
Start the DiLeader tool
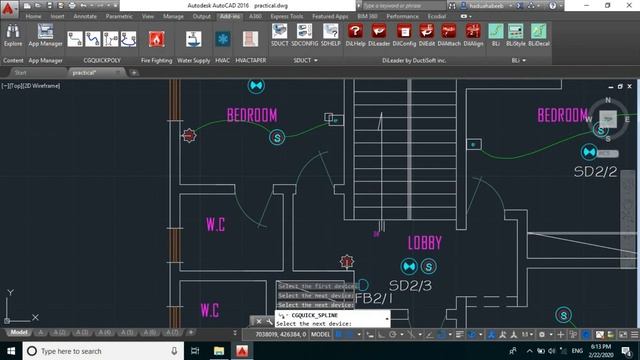(x=379, y=35)
